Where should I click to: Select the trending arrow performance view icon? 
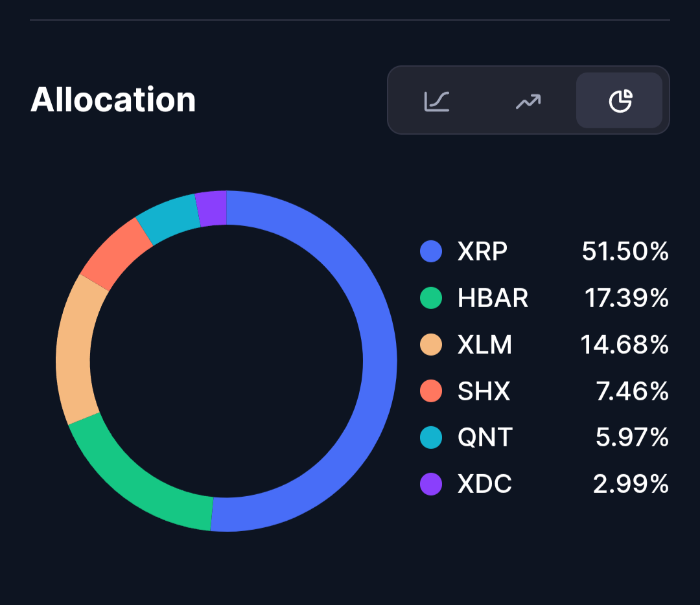[528, 101]
